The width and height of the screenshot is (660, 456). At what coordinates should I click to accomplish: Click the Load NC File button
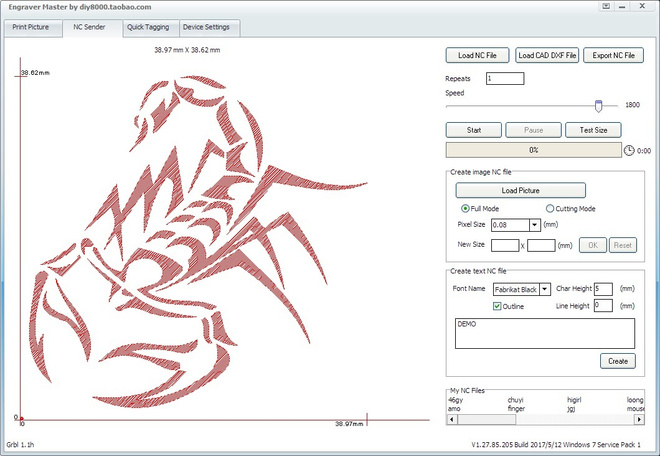point(477,55)
